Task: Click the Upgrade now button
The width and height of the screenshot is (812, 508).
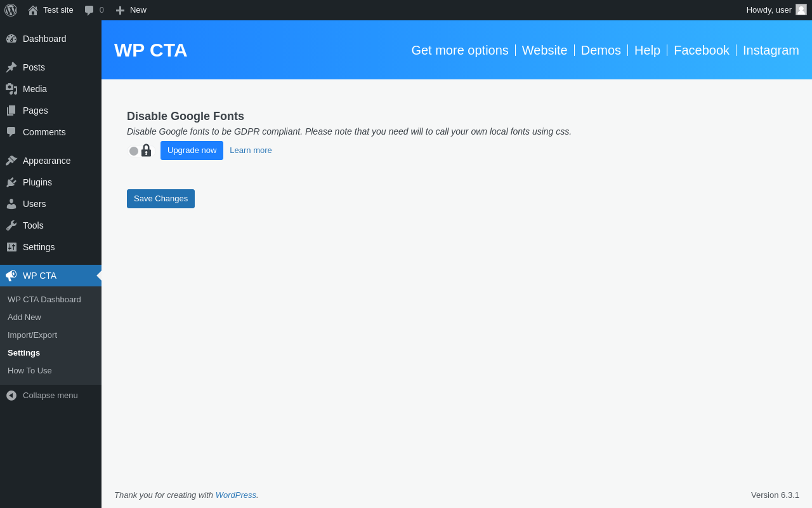Action: click(192, 150)
